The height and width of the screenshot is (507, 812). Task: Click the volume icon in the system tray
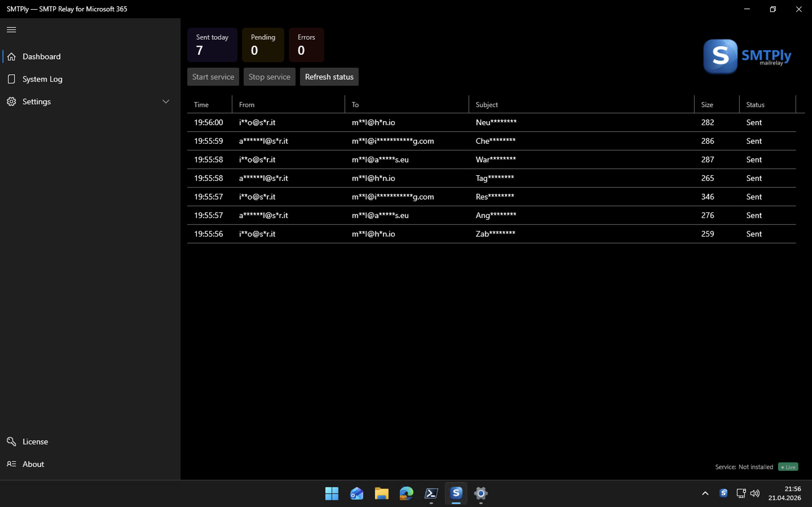[x=755, y=493]
